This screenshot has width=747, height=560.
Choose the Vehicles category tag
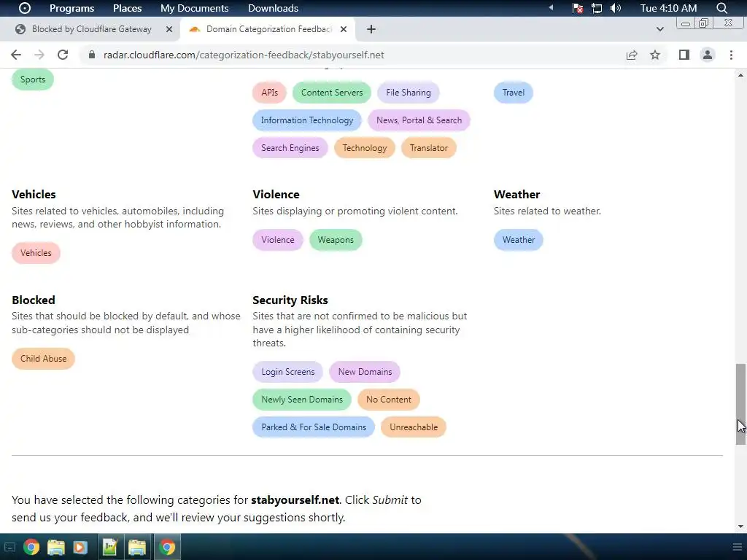(x=36, y=253)
